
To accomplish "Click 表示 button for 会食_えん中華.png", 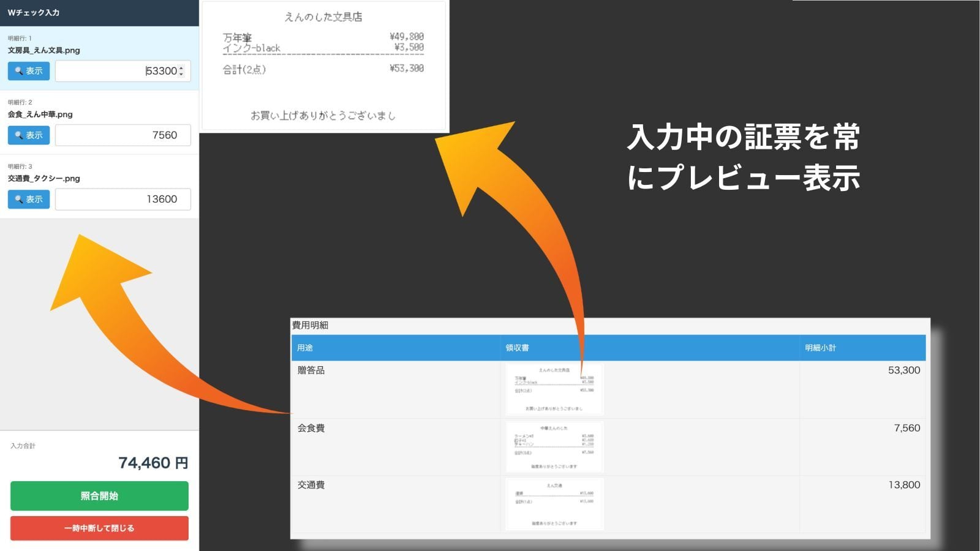I will (29, 135).
